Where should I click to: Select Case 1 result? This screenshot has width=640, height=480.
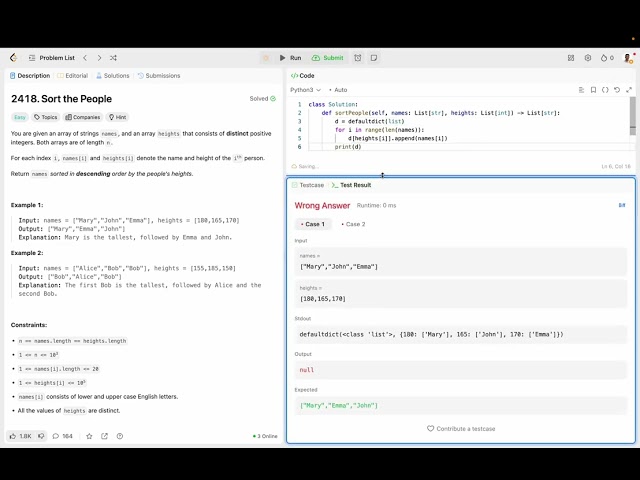pyautogui.click(x=313, y=224)
